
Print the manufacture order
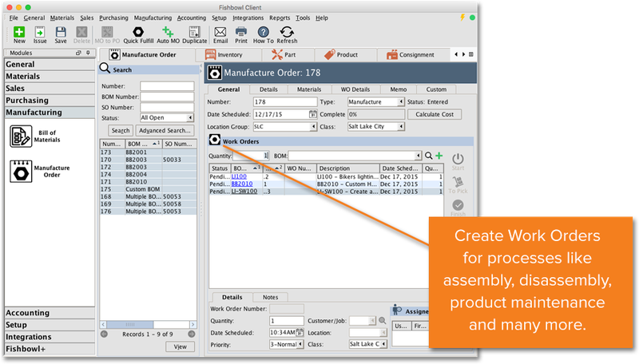pyautogui.click(x=241, y=34)
